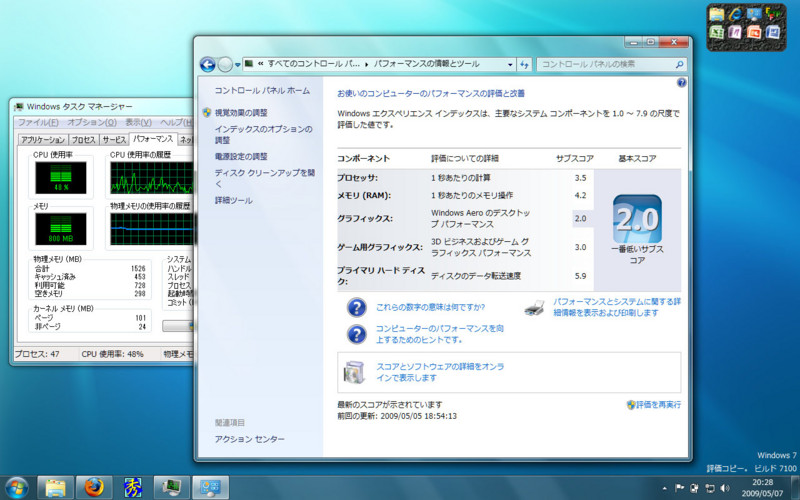Click the network tray icon
The image size is (800, 500).
(710, 488)
